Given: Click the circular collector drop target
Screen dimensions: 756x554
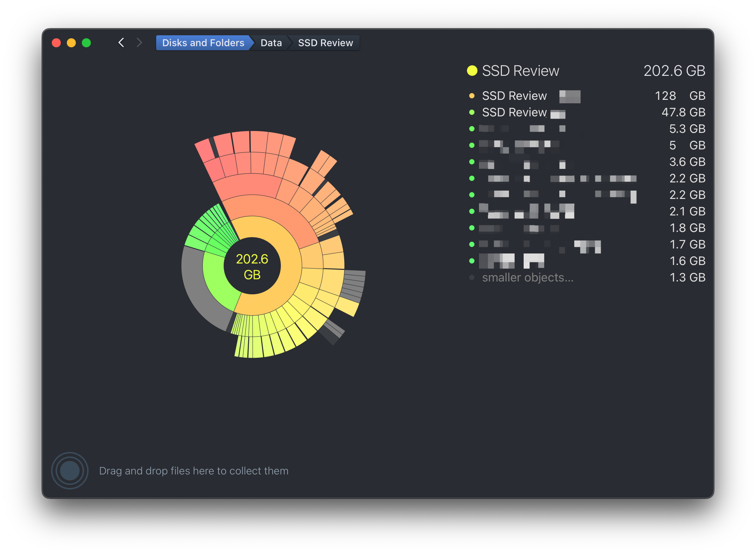Looking at the screenshot, I should point(70,471).
